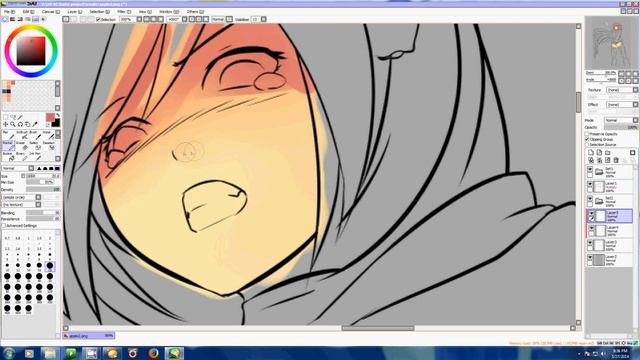Select the Zoom magnifier tool
640x360 pixels.
click(x=13, y=124)
